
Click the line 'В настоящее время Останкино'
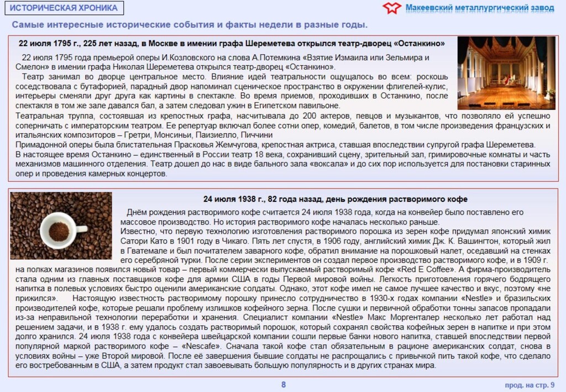pyautogui.click(x=282, y=154)
